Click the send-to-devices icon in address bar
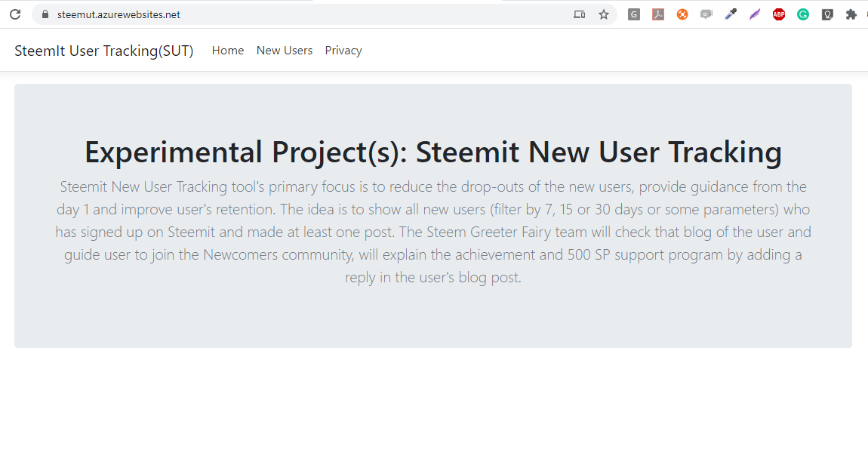 point(579,14)
